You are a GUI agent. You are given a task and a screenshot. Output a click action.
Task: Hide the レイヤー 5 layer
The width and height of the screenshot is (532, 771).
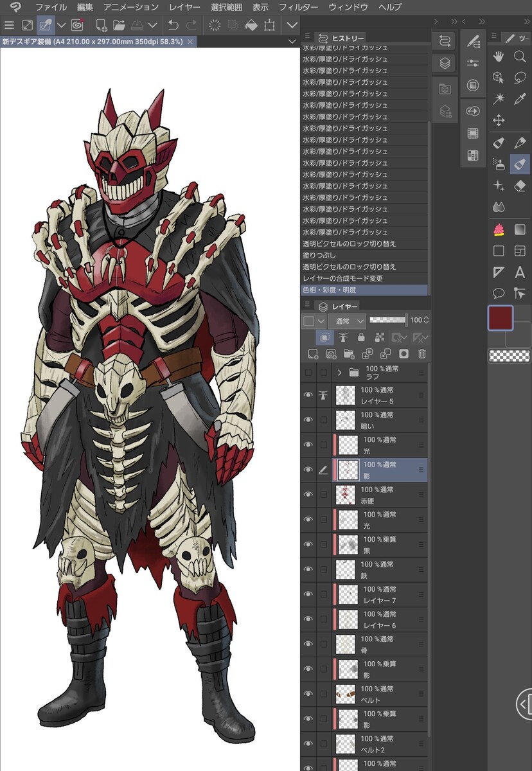pyautogui.click(x=308, y=395)
